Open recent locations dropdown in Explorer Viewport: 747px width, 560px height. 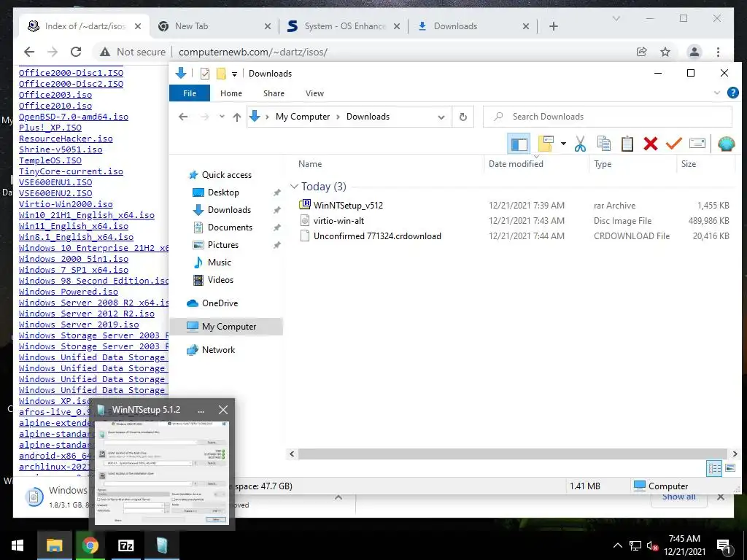pyautogui.click(x=222, y=117)
